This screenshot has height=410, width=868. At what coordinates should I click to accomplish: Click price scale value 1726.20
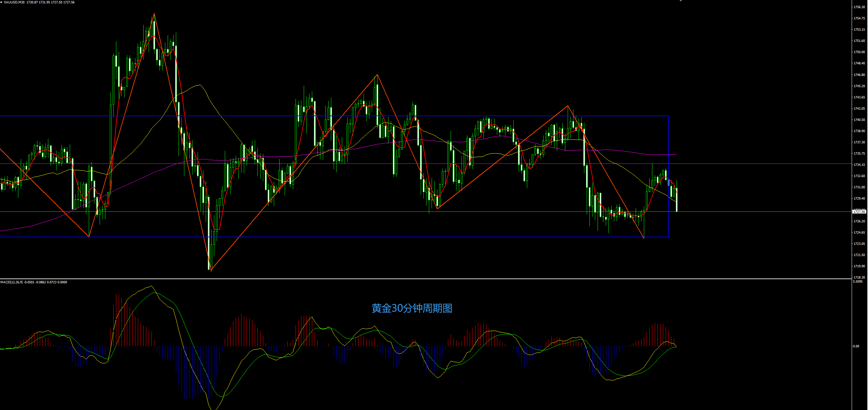859,221
